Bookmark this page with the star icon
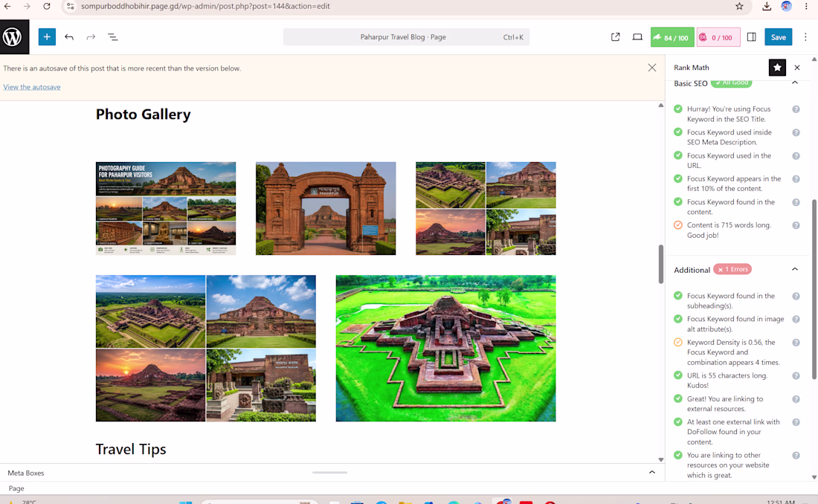This screenshot has height=504, width=818. point(739,6)
